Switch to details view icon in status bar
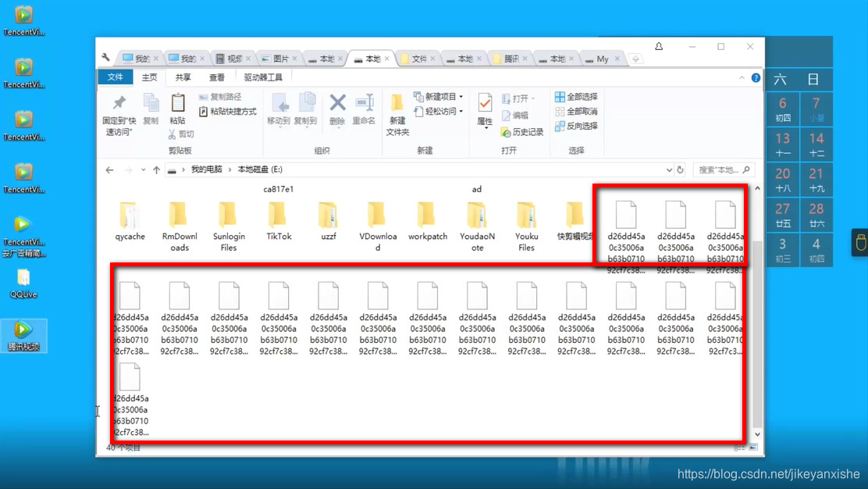 [739, 448]
